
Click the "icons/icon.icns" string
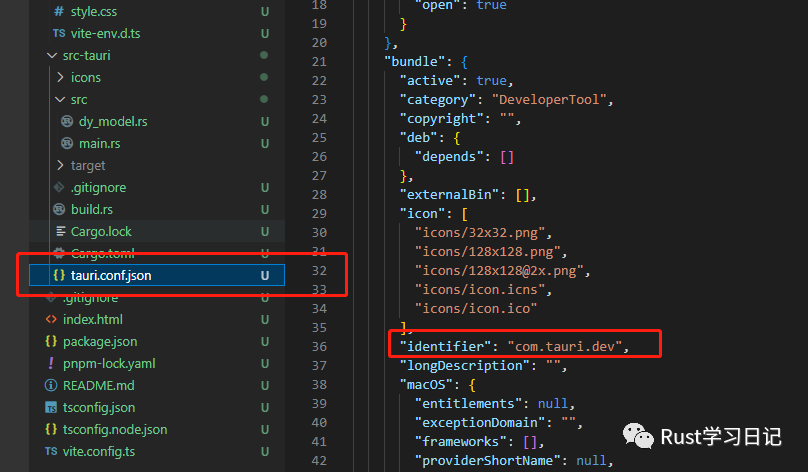pyautogui.click(x=480, y=290)
